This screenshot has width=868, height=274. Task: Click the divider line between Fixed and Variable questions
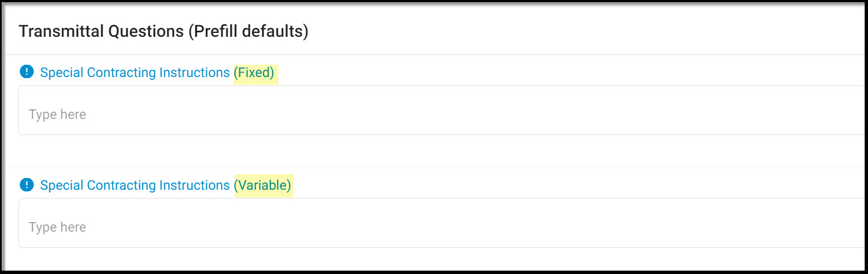pos(434,166)
